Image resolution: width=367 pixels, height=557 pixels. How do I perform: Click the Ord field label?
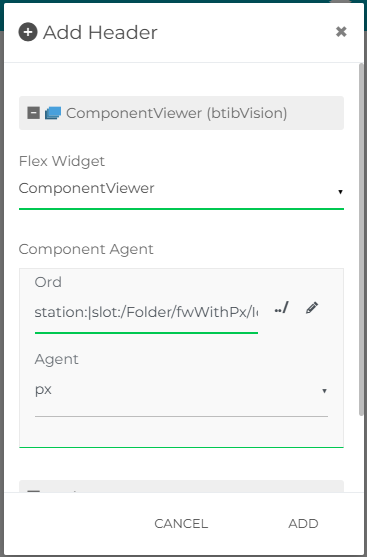[48, 282]
